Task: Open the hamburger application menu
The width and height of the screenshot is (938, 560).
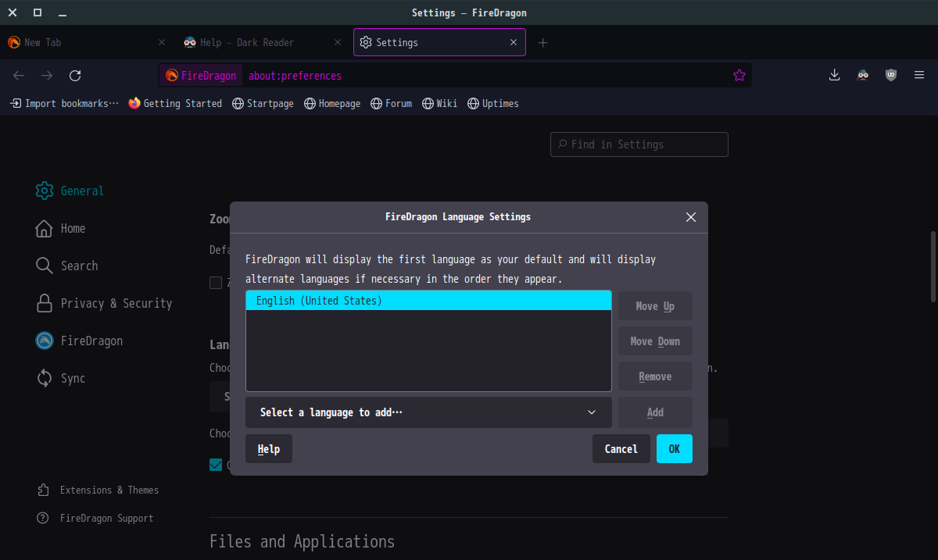Action: 919,75
